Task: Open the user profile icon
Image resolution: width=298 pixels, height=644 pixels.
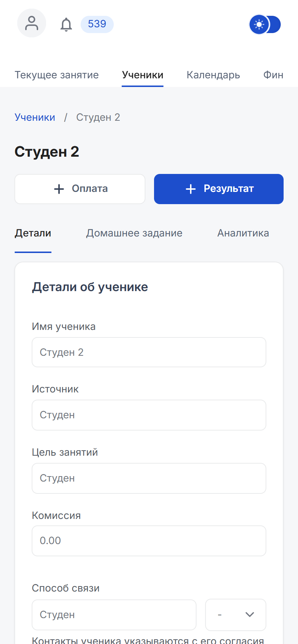Action: point(31,23)
